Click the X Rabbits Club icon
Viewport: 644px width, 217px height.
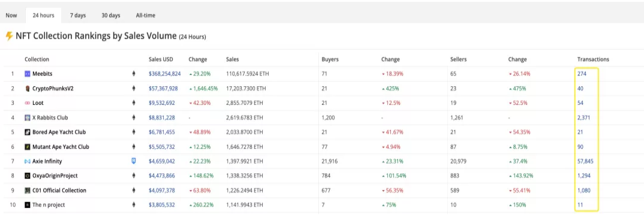coord(28,117)
